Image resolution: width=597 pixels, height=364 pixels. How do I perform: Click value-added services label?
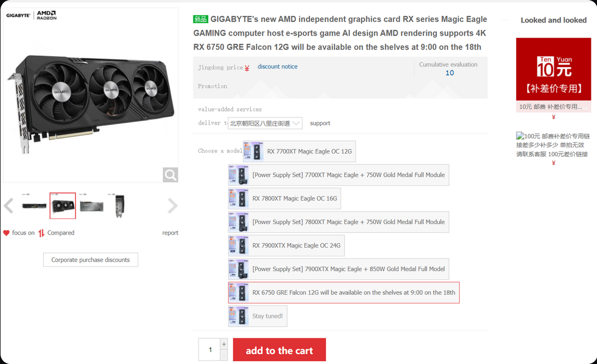click(230, 109)
